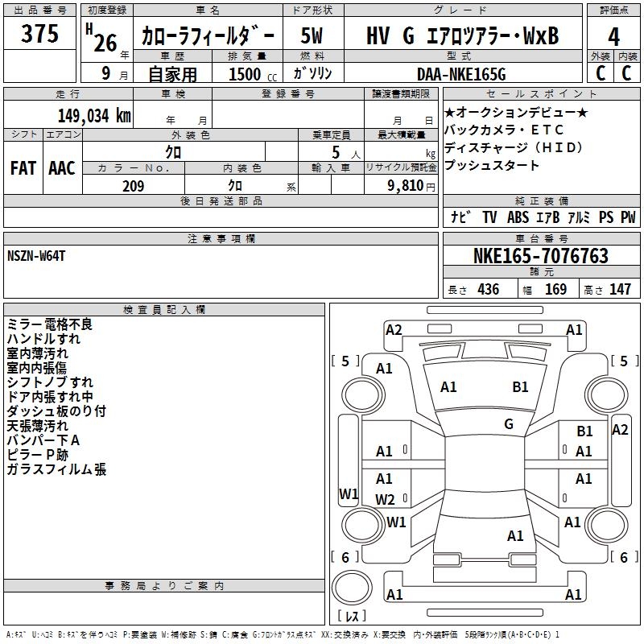Select the 事務局よりご案内 section header
The image size is (644, 644).
[164, 586]
